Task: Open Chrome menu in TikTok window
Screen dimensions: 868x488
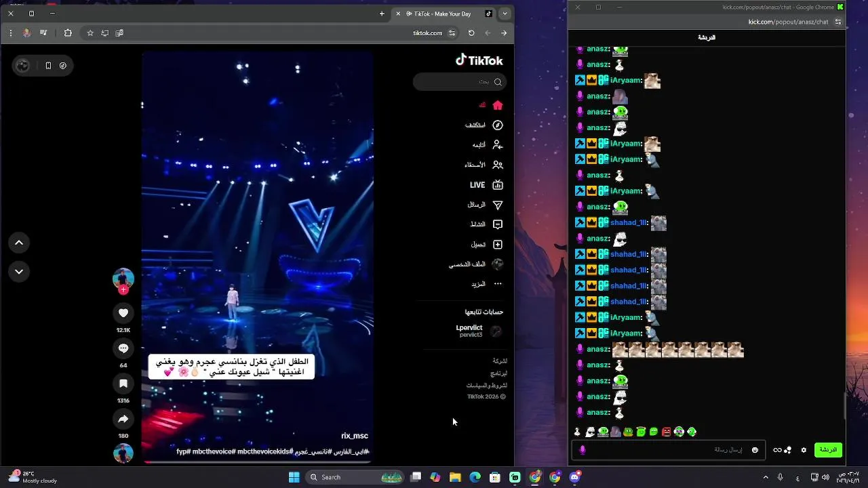Action: coord(11,33)
